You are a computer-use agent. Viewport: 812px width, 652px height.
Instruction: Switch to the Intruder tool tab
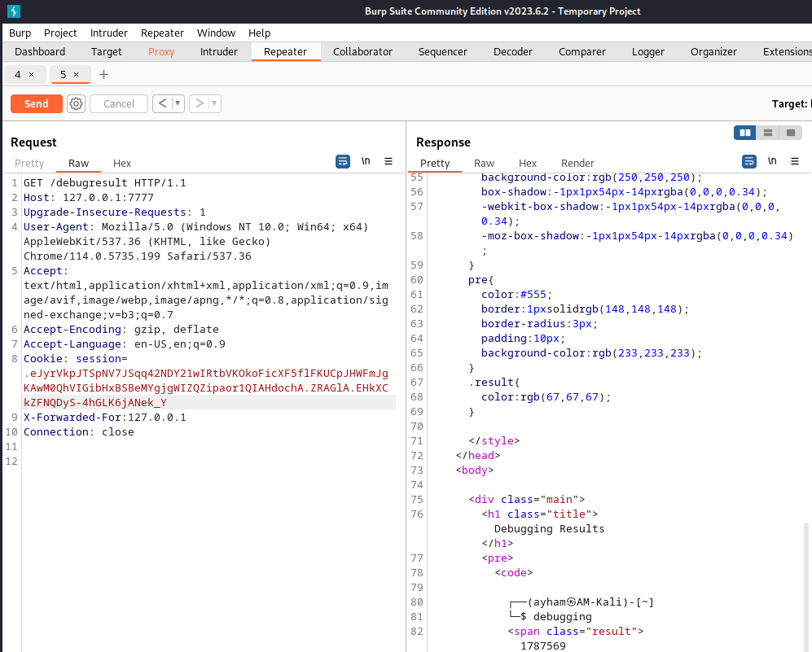click(218, 52)
